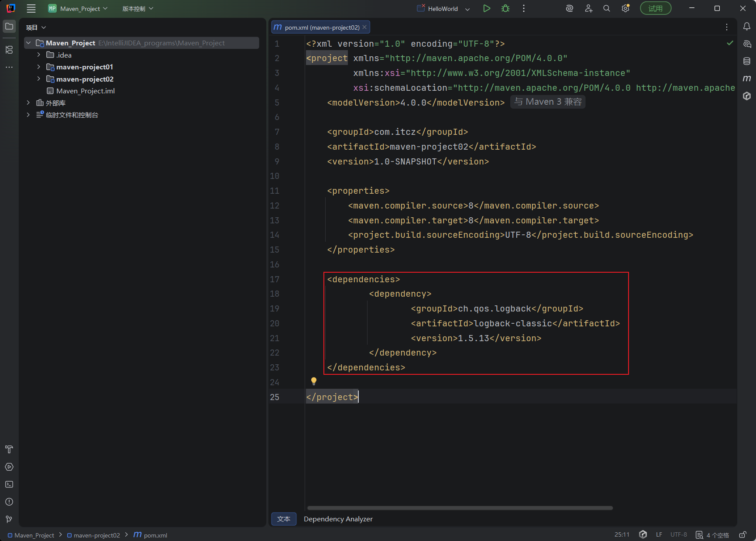Open editor tab options menu
Screen dimensions: 756x541
coord(727,27)
